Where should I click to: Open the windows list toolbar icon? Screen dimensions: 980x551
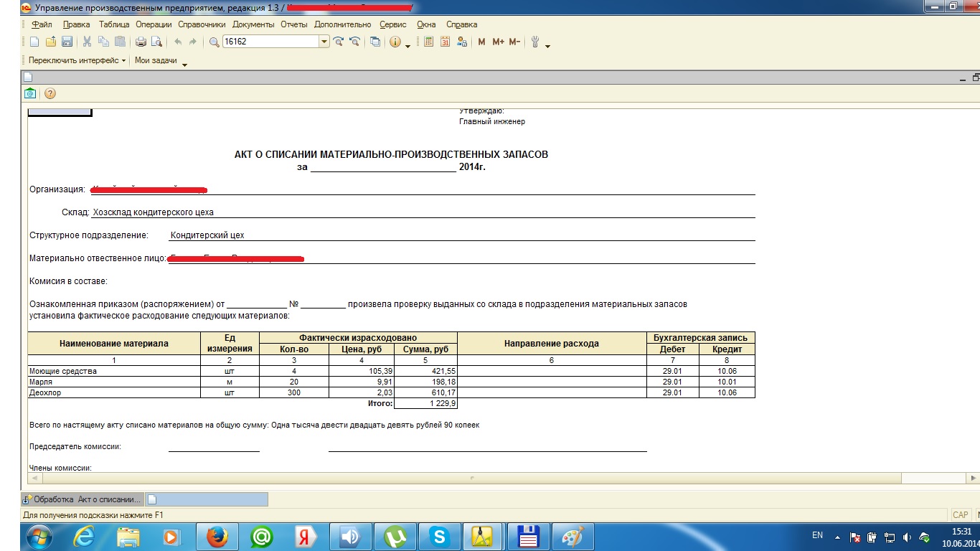(x=374, y=42)
